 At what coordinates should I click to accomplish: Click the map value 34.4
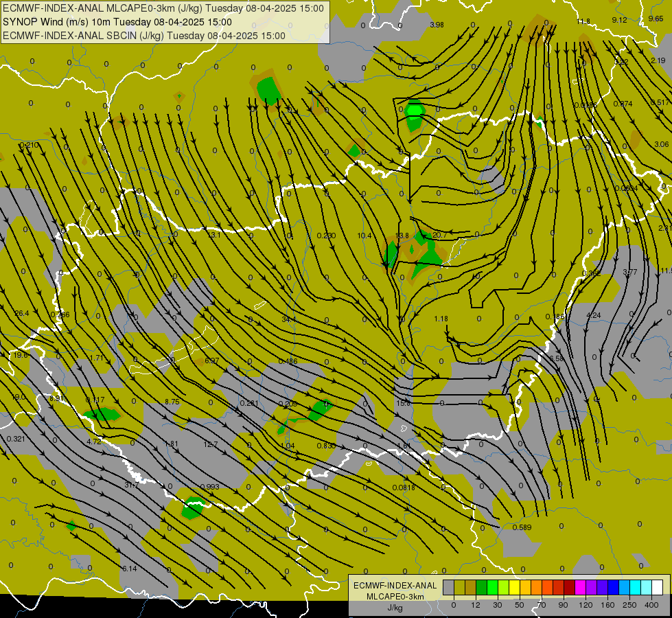[x=289, y=319]
